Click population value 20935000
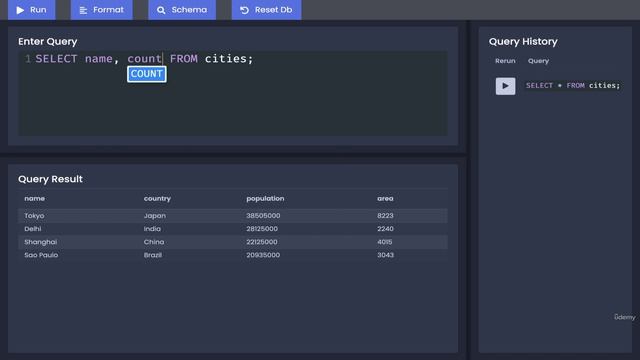The image size is (640, 360). tap(263, 255)
